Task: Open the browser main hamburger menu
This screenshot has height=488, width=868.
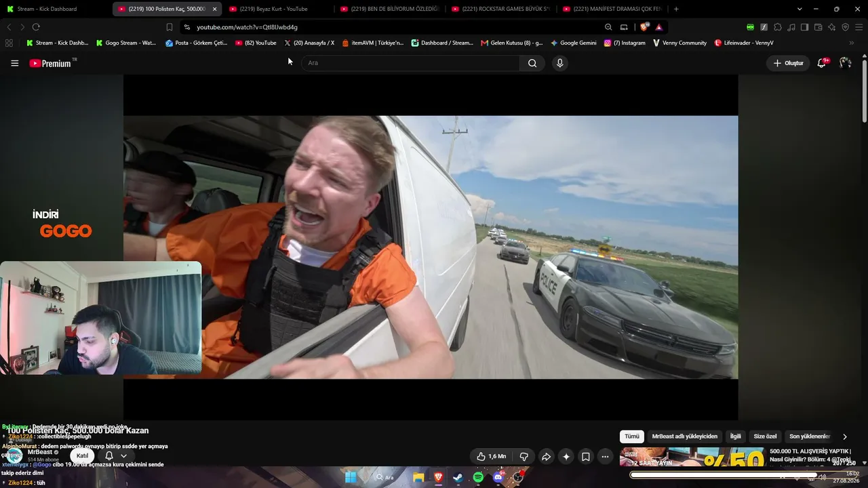Action: (x=859, y=27)
